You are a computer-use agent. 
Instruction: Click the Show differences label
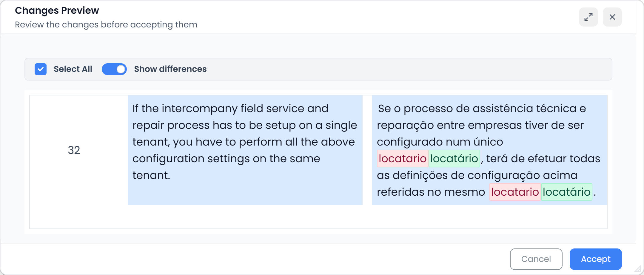[x=170, y=69]
